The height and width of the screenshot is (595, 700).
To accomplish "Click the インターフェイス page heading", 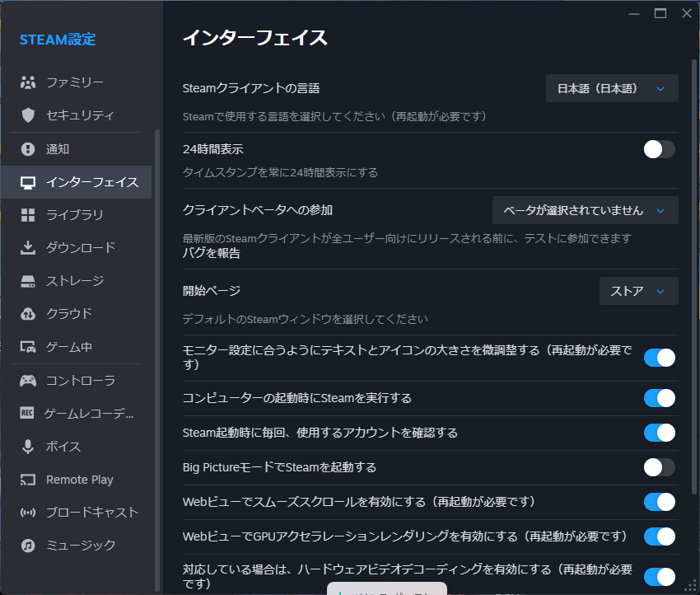I will click(255, 38).
